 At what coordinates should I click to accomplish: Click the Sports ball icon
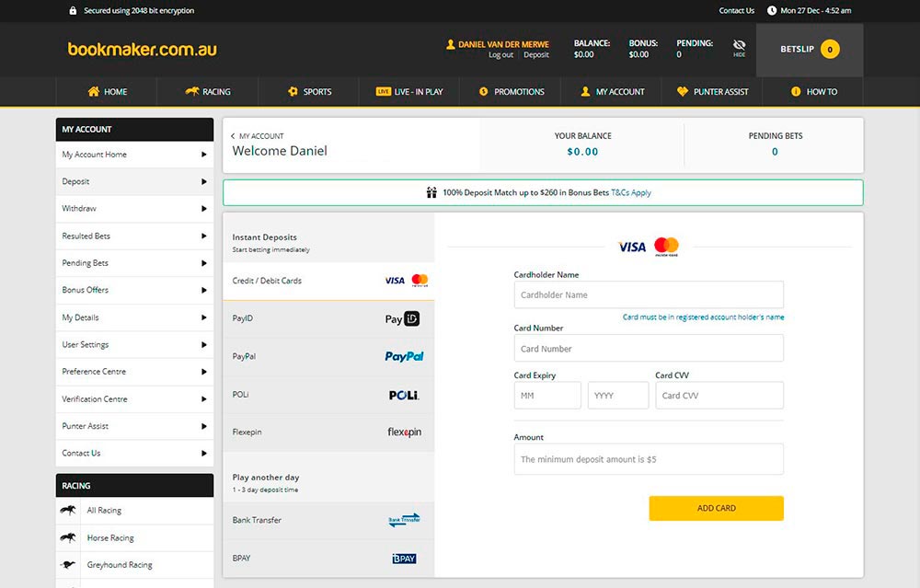click(x=293, y=91)
